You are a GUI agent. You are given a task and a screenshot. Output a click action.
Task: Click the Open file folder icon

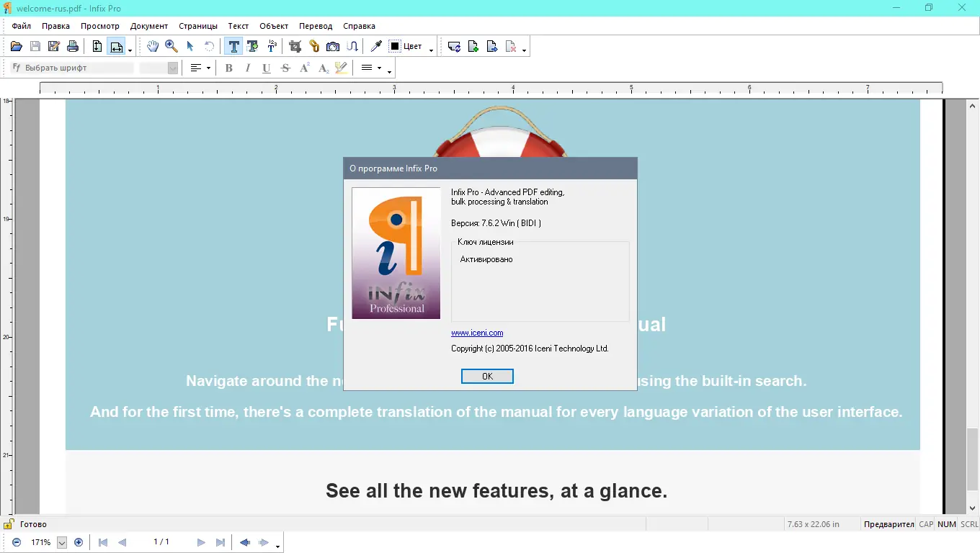click(16, 47)
